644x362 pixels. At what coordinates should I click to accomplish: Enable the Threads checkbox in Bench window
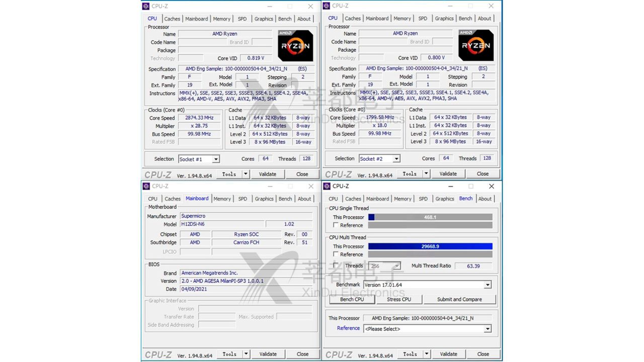[x=336, y=265]
